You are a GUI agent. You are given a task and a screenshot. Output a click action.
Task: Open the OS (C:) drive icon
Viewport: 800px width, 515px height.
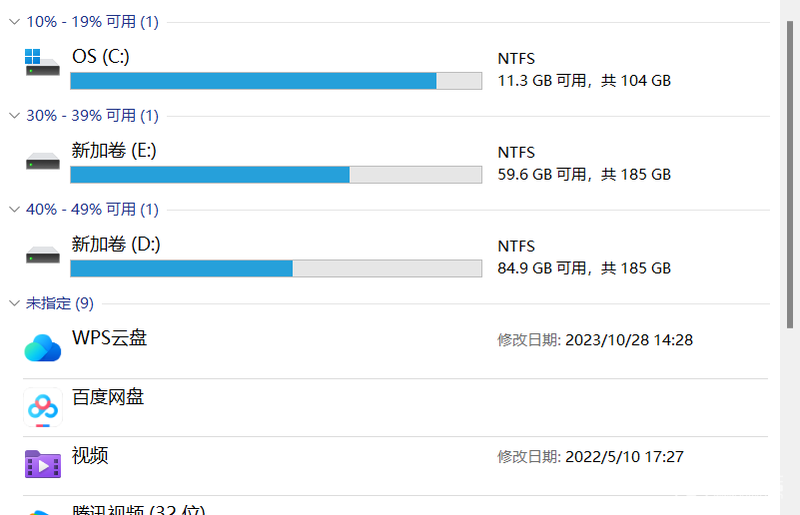tap(42, 63)
